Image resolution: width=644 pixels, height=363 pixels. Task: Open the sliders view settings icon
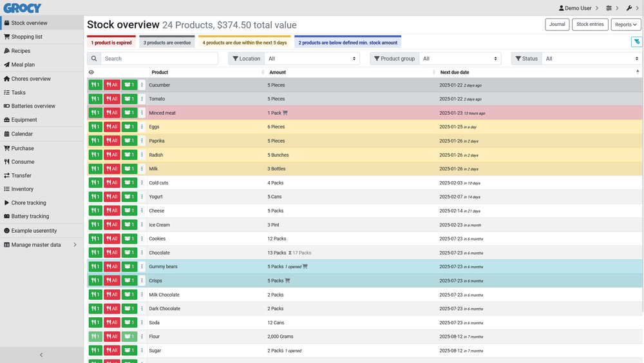tap(609, 8)
